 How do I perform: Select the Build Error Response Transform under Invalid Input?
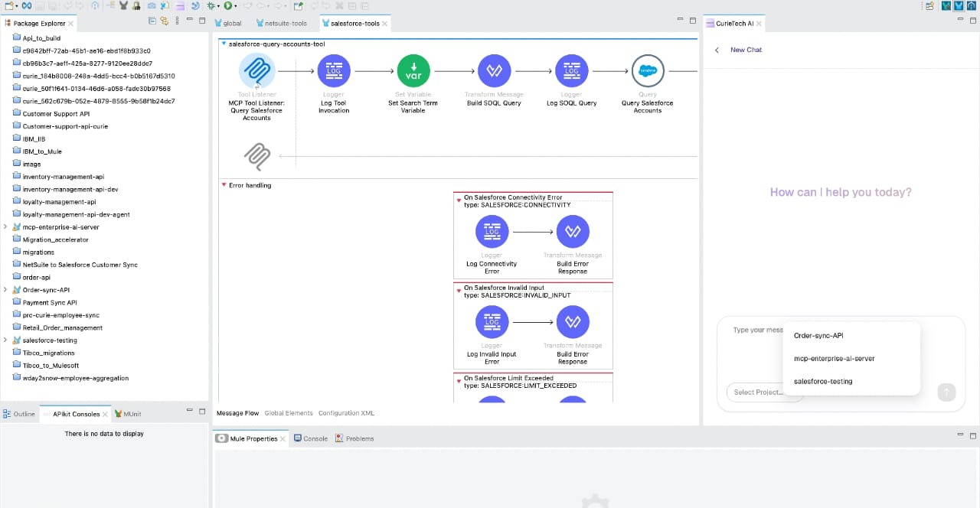(x=573, y=322)
